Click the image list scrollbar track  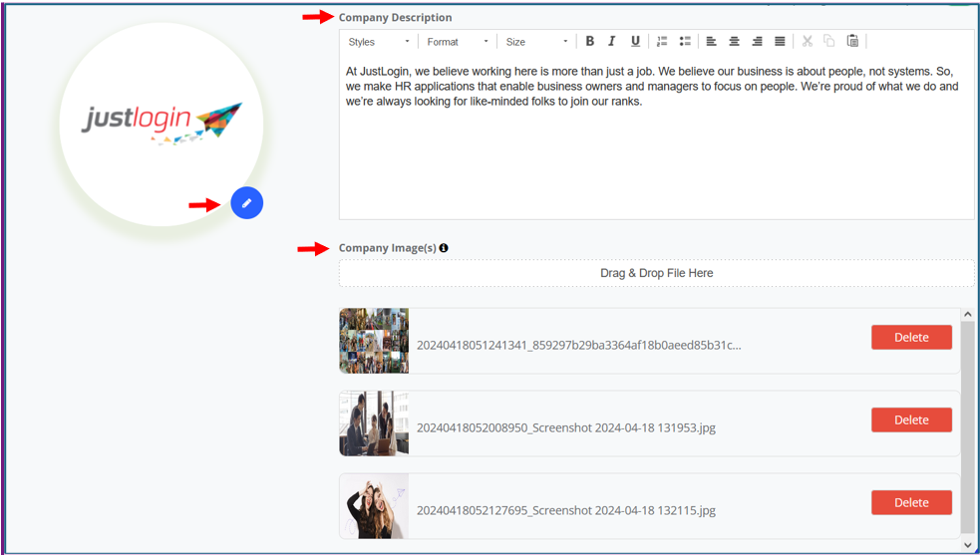[967, 429]
